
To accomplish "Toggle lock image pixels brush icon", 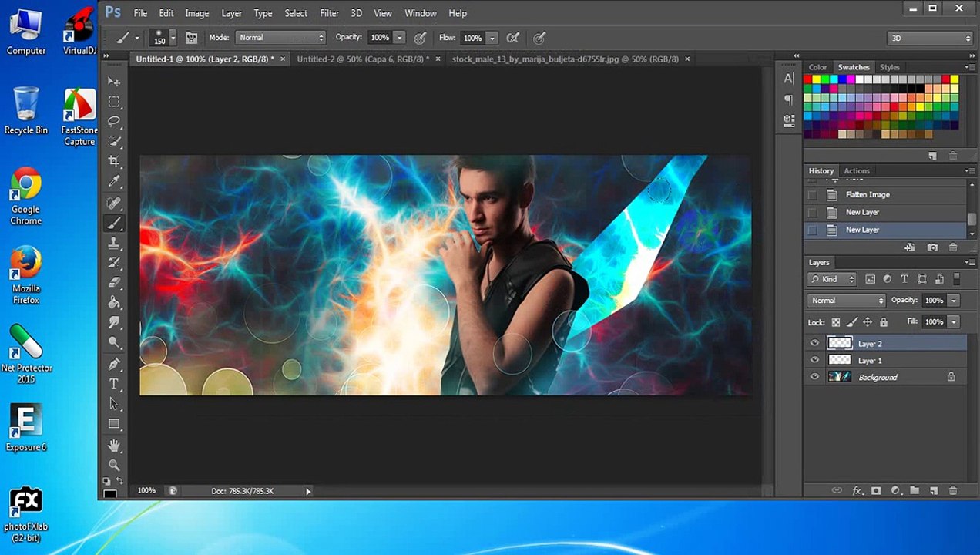I will [852, 322].
